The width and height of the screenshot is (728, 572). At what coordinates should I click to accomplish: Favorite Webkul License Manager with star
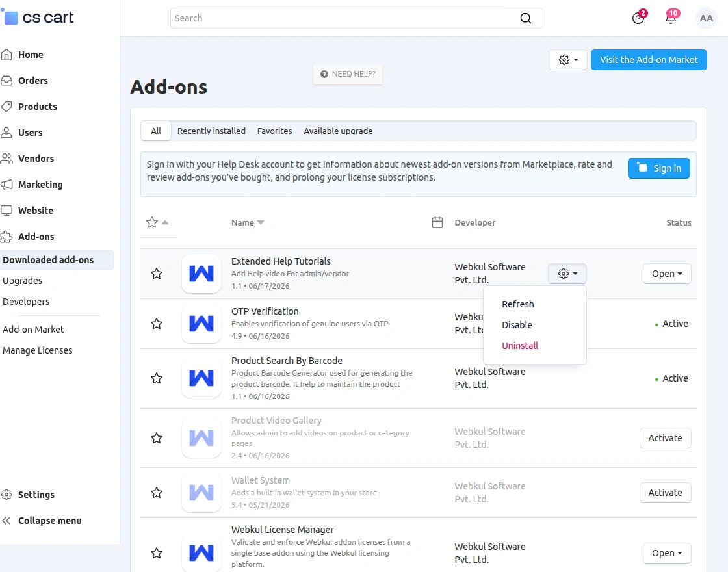157,553
